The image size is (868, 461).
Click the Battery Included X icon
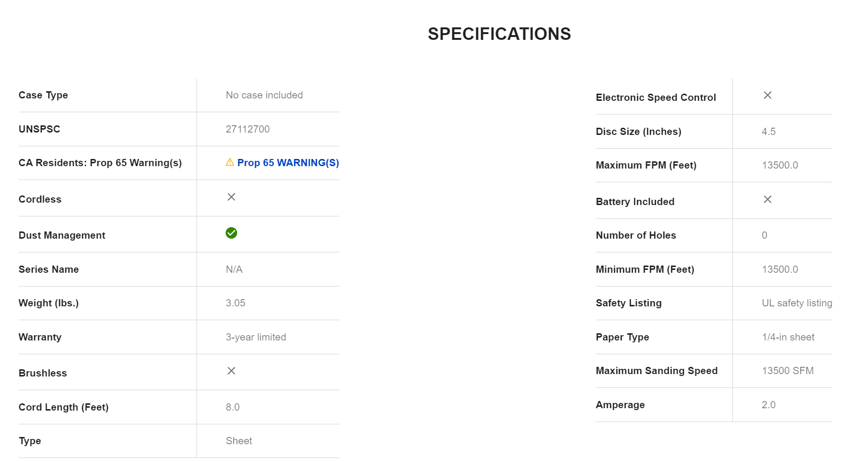[x=768, y=199]
